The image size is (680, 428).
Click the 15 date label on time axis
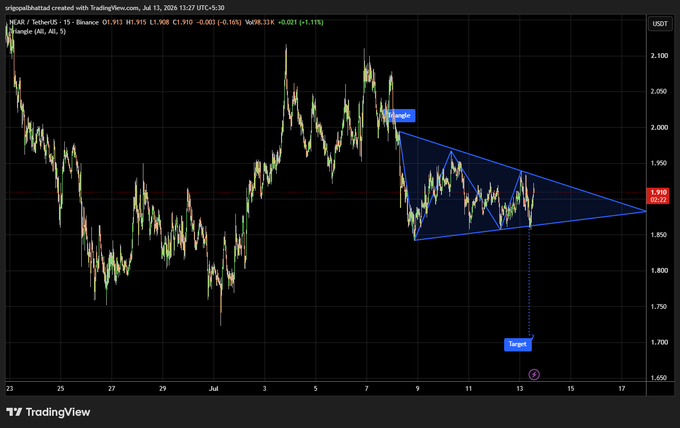[x=571, y=389]
